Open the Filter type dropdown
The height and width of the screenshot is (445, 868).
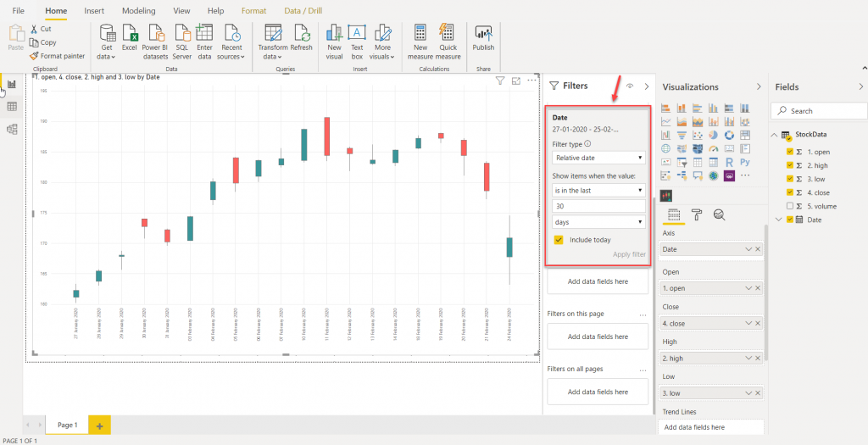tap(598, 158)
